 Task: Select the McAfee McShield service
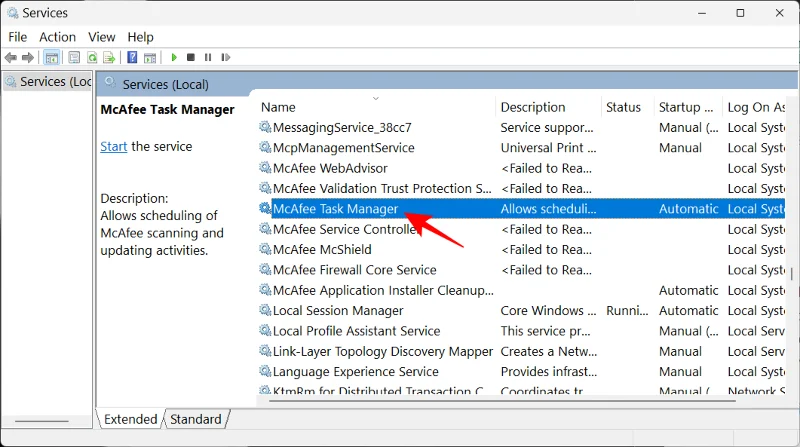click(x=521, y=250)
